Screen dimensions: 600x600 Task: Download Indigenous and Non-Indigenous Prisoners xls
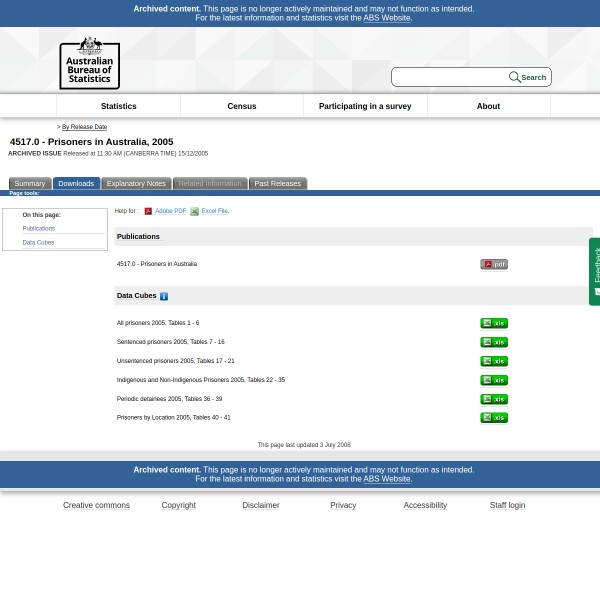click(494, 380)
